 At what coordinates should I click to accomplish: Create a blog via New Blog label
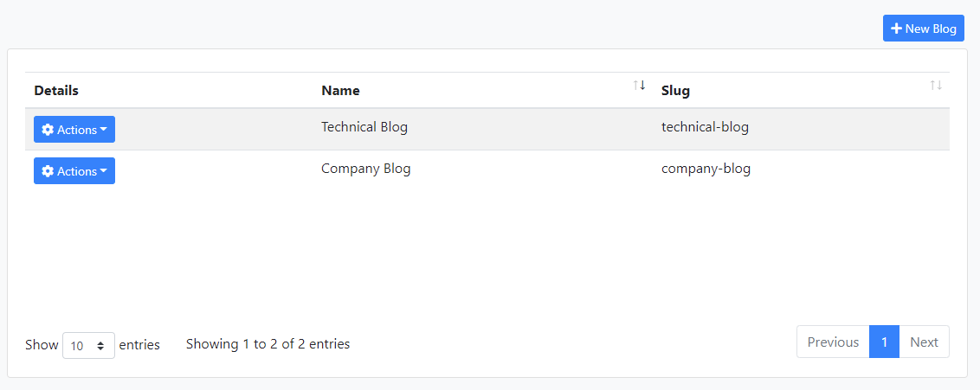931,29
